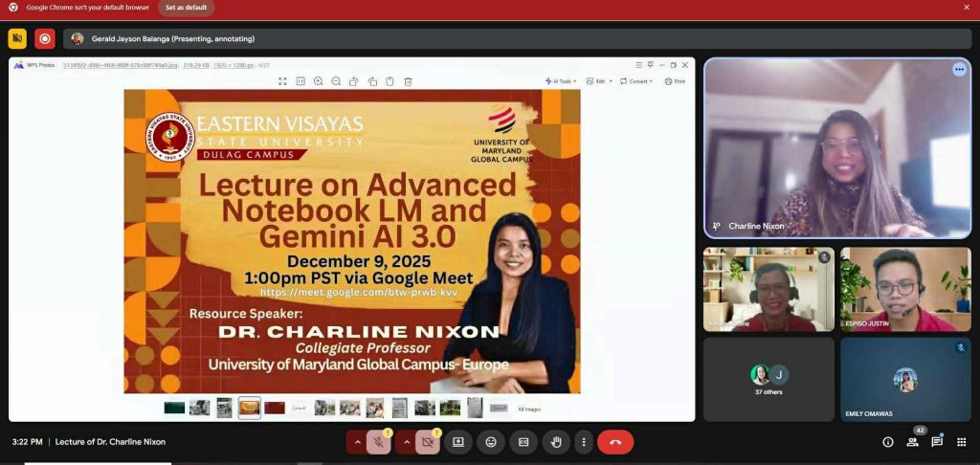Screen dimensions: 980x465
Task: Open the AI Tools dropdown
Action: point(561,81)
